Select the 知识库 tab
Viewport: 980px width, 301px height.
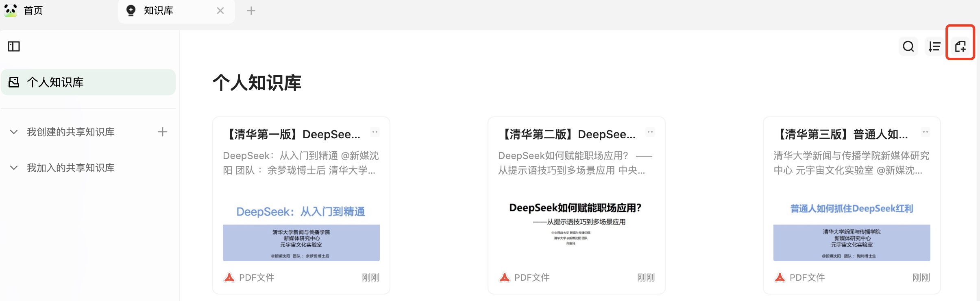(159, 11)
